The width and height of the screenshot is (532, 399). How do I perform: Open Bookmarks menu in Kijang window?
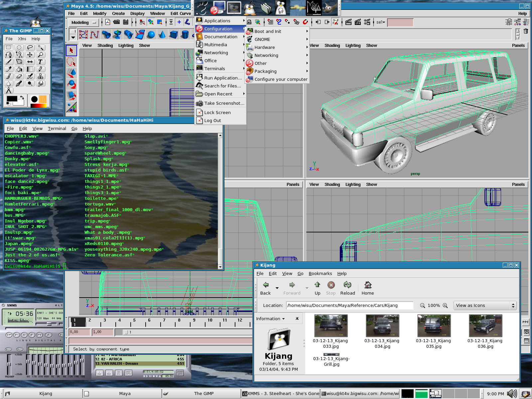[320, 273]
